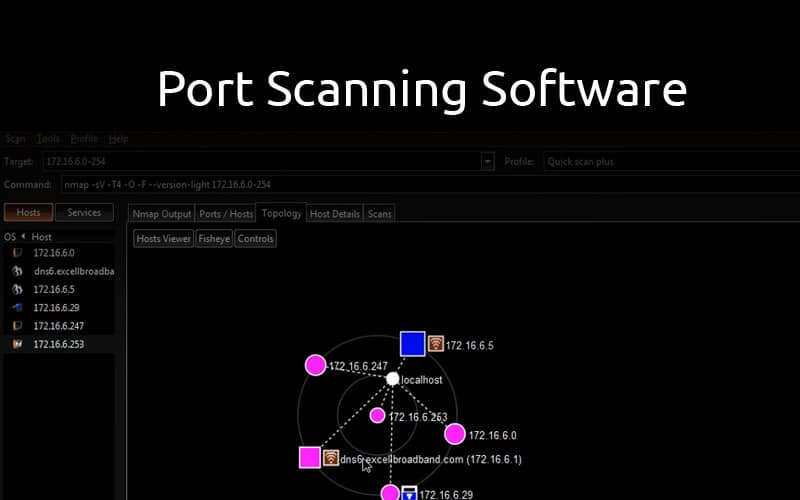Screen dimensions: 800x500
Task: Click magenta circle node 172.16.6.29
Action: pos(390,493)
